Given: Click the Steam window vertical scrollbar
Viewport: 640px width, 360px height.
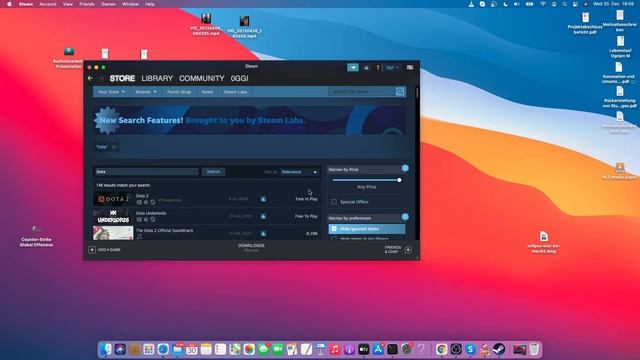Looking at the screenshot, I should point(417,92).
